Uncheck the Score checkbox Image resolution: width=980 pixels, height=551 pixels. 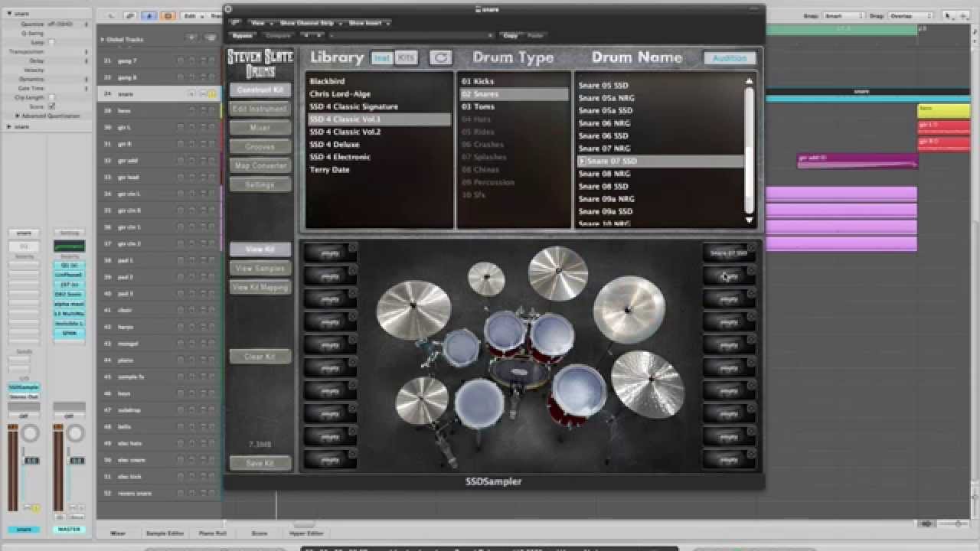tap(51, 106)
